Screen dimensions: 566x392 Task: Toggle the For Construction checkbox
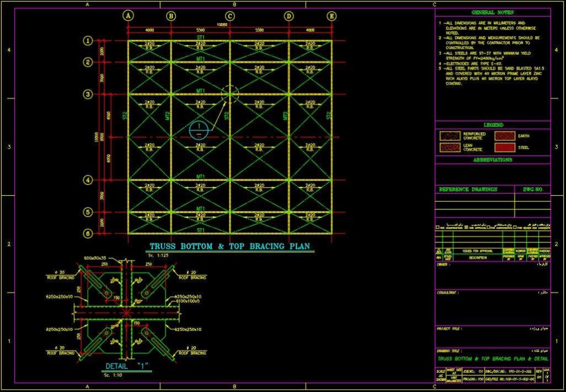[x=438, y=227]
